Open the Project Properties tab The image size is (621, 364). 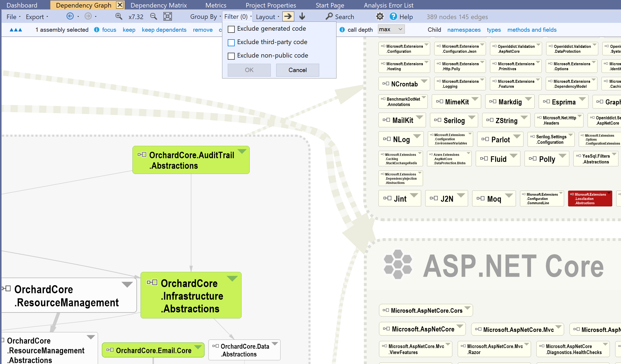click(x=271, y=5)
